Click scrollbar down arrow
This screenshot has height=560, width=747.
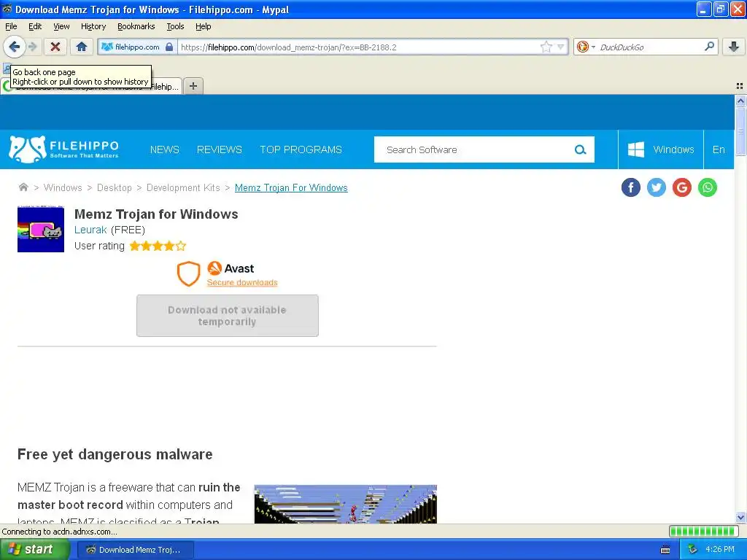[740, 517]
